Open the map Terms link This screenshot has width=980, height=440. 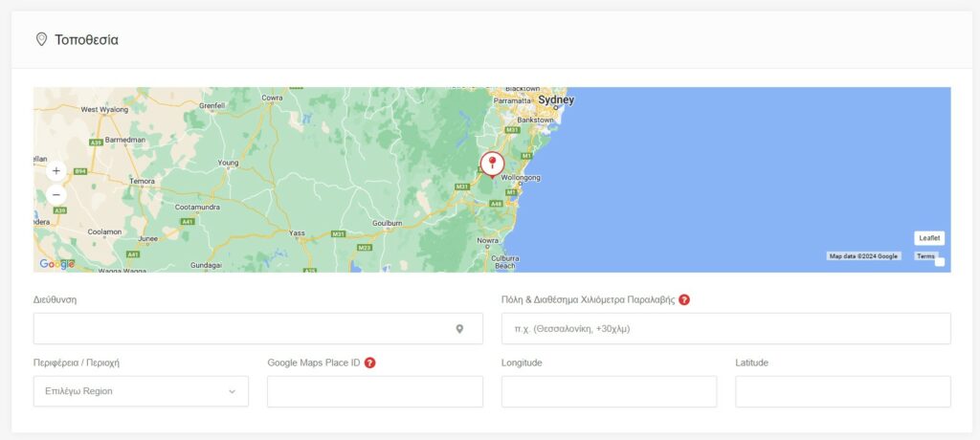point(925,256)
